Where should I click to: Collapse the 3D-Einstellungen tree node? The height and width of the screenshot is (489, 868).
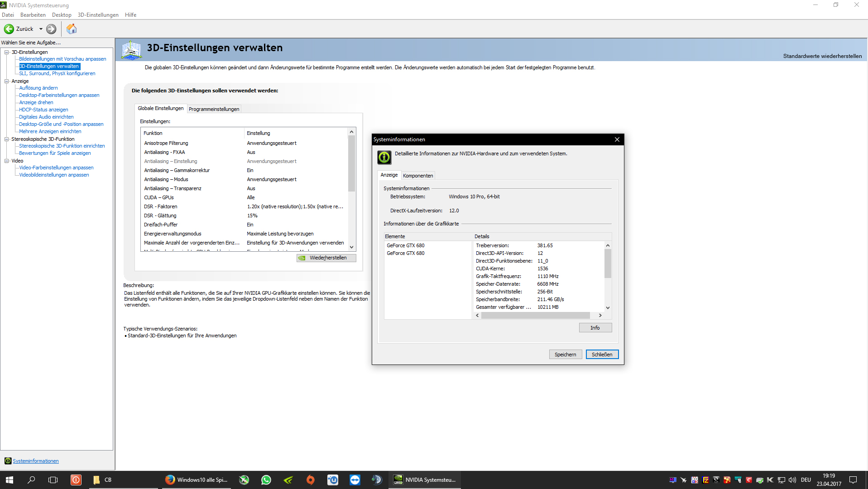(7, 52)
